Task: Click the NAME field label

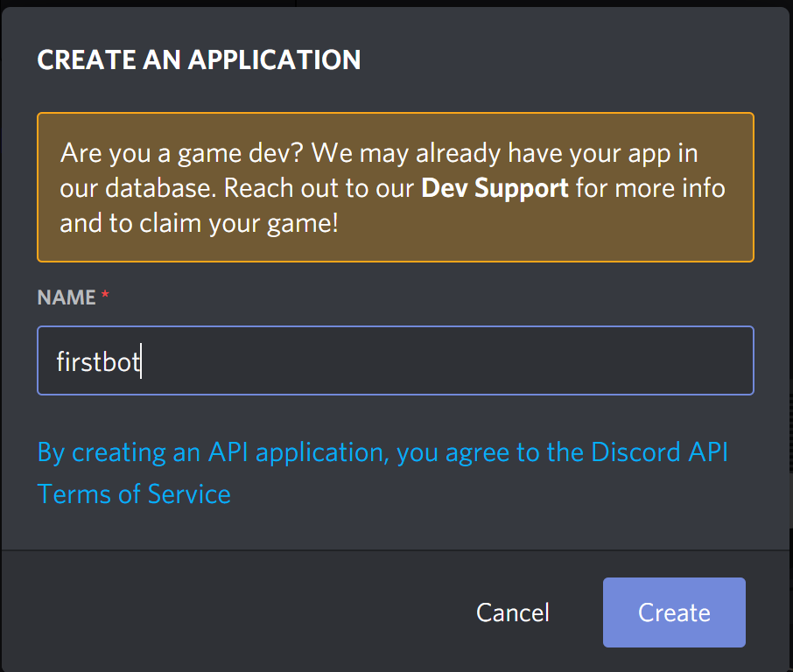Action: click(67, 297)
